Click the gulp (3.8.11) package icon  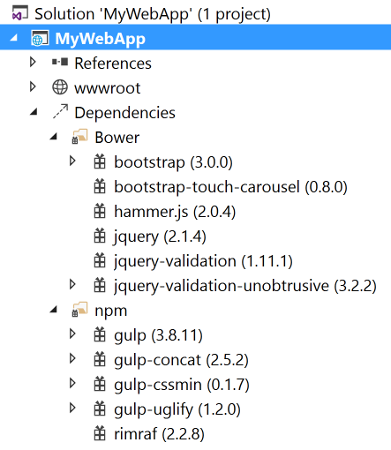click(99, 334)
